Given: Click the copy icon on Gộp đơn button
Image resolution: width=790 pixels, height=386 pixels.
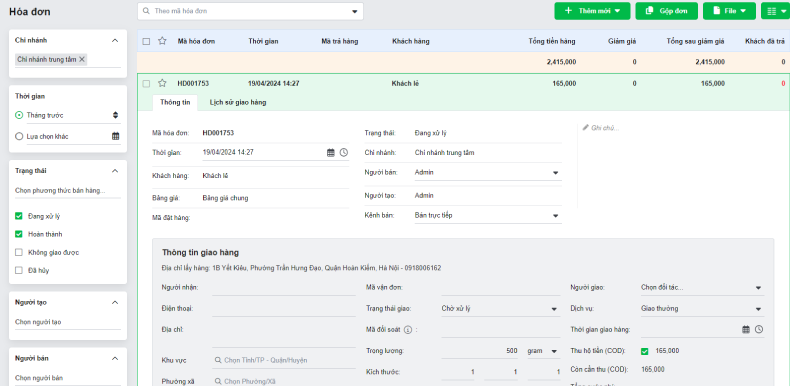Looking at the screenshot, I should [649, 11].
